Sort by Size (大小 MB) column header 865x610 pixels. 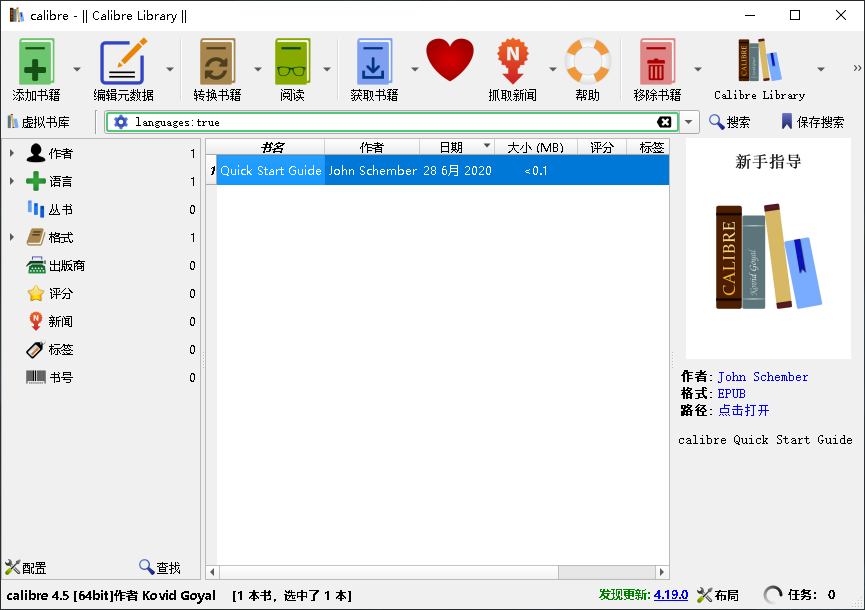[536, 147]
